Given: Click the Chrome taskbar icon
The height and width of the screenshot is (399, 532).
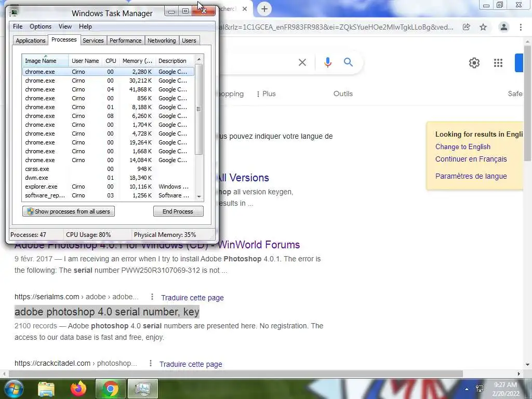Looking at the screenshot, I should (x=111, y=389).
